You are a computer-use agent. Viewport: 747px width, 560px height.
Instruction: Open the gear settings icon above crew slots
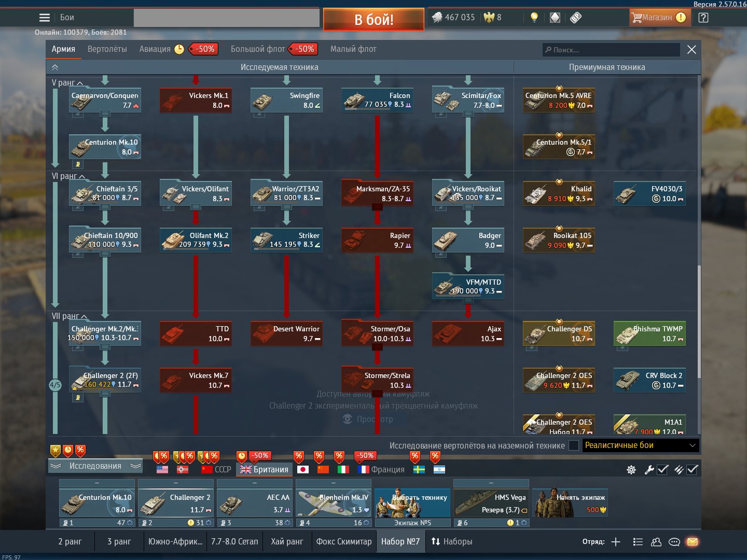point(631,470)
